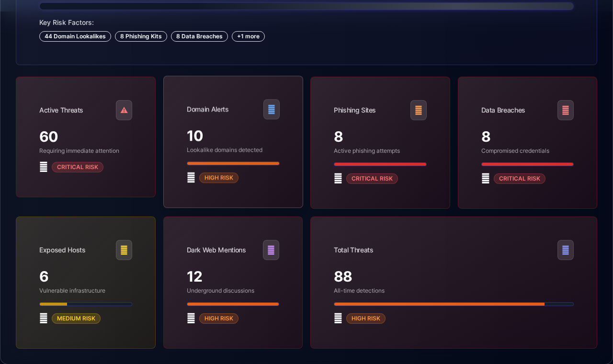Select the '44 Domain Lookalikes' chip

(75, 36)
